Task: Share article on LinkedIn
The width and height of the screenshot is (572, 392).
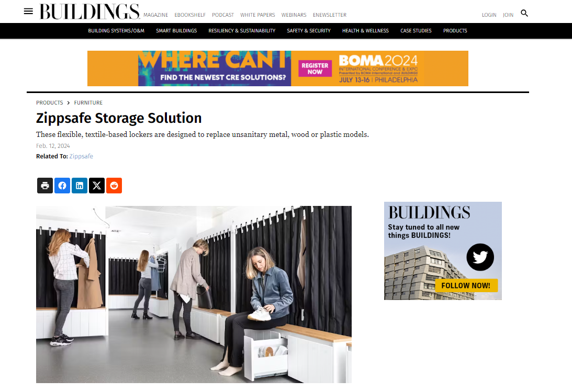Action: click(x=80, y=186)
